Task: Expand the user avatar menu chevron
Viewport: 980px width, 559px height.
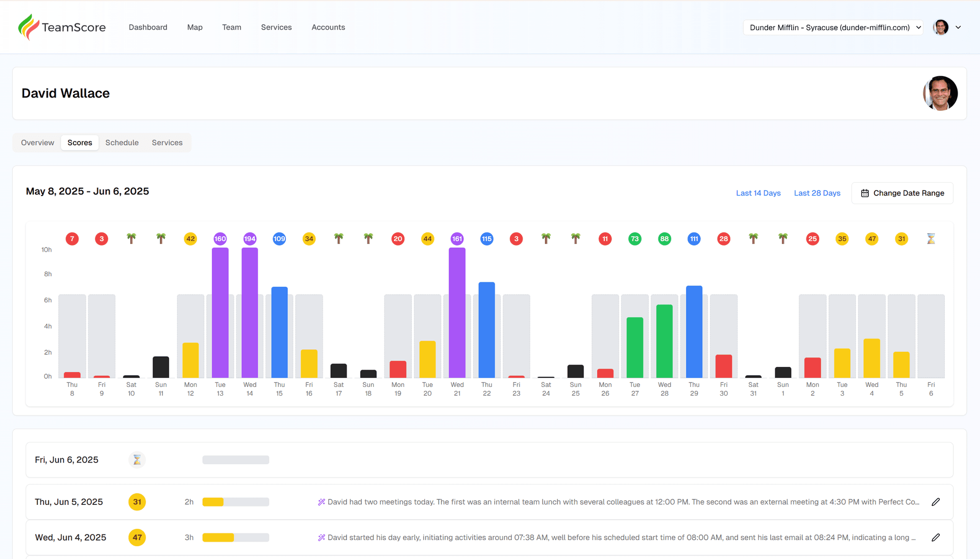Action: 959,27
